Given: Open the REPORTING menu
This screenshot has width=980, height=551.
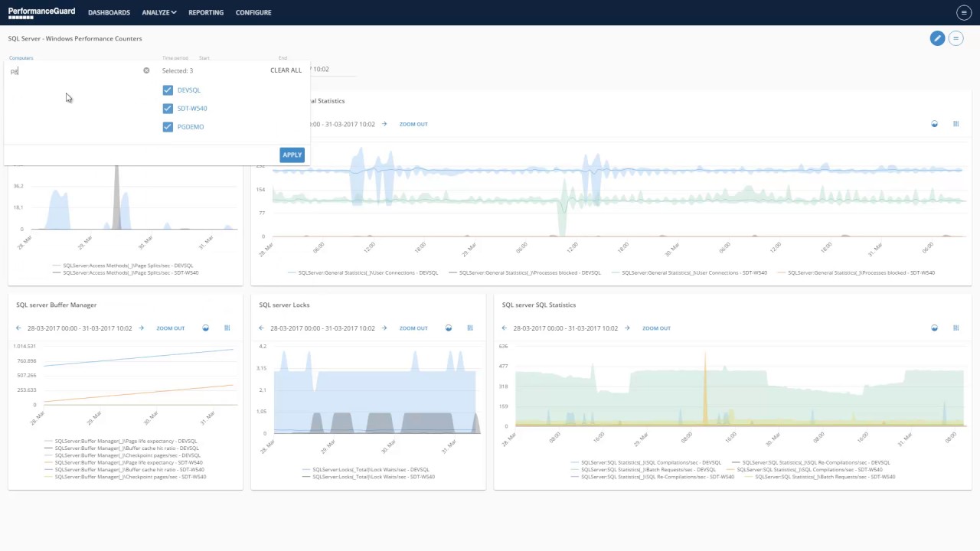Looking at the screenshot, I should pos(206,13).
